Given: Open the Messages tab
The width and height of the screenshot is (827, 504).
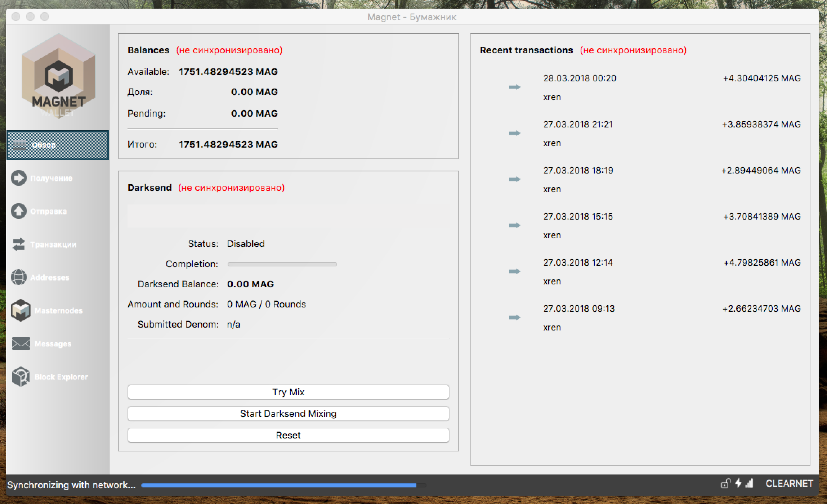Looking at the screenshot, I should (57, 344).
